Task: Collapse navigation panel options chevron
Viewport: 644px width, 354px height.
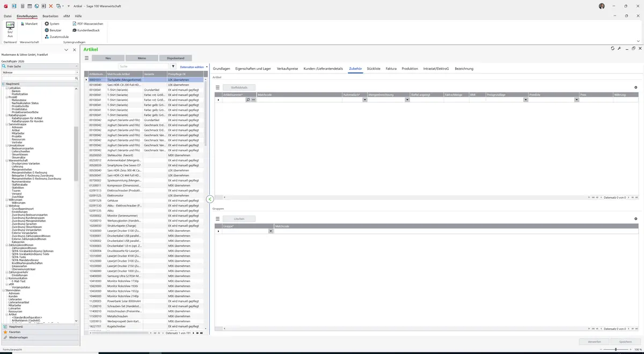Action: click(x=66, y=49)
